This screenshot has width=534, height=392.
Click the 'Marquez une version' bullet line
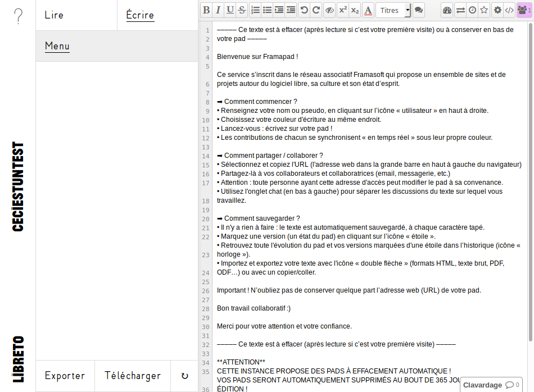point(326,236)
